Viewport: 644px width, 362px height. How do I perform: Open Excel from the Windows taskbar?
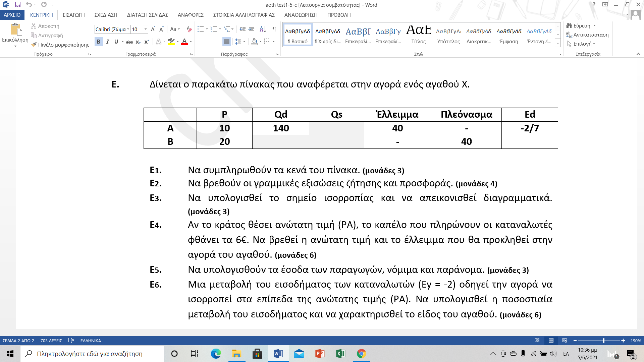coord(340,354)
